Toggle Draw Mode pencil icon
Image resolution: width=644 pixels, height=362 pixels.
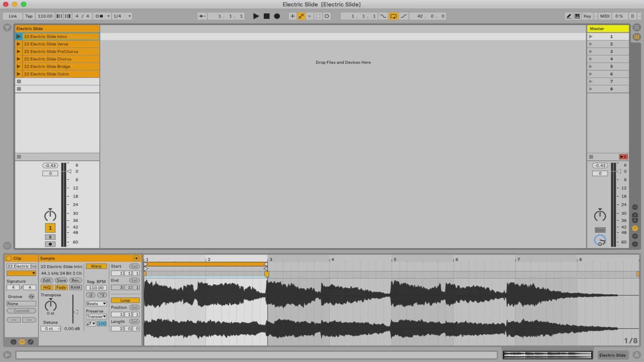click(x=569, y=16)
